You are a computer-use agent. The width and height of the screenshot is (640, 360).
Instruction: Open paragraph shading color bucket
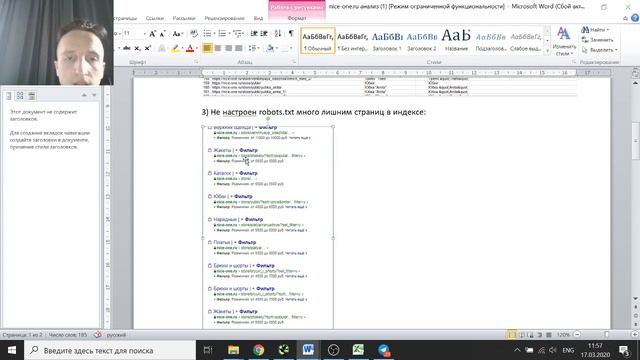click(270, 49)
